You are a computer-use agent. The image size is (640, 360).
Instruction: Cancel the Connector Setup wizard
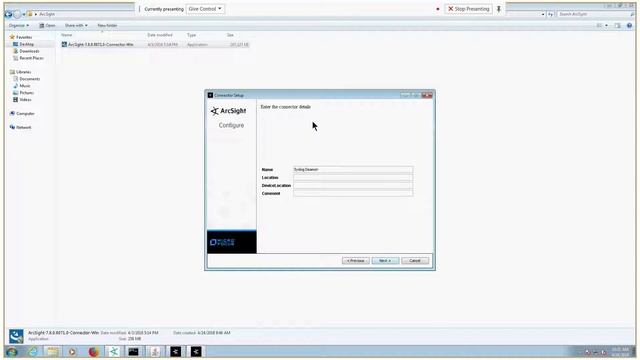[415, 260]
